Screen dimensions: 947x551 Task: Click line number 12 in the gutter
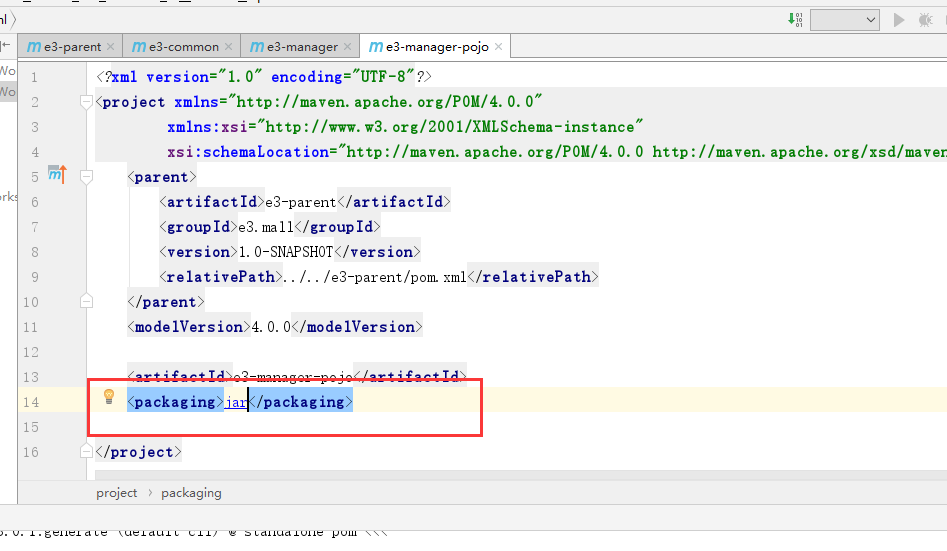tap(31, 352)
